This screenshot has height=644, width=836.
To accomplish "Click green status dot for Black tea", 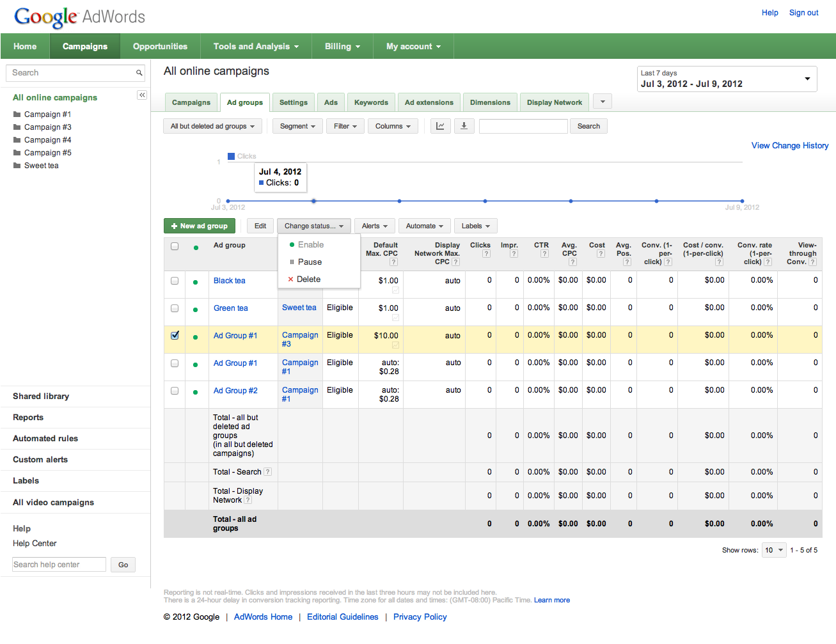I will [x=196, y=282].
